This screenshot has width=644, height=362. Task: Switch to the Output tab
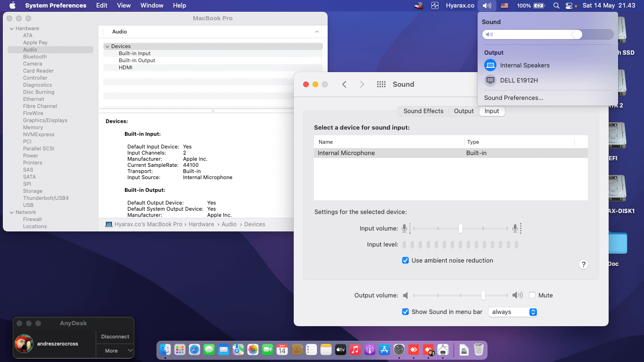coord(464,111)
